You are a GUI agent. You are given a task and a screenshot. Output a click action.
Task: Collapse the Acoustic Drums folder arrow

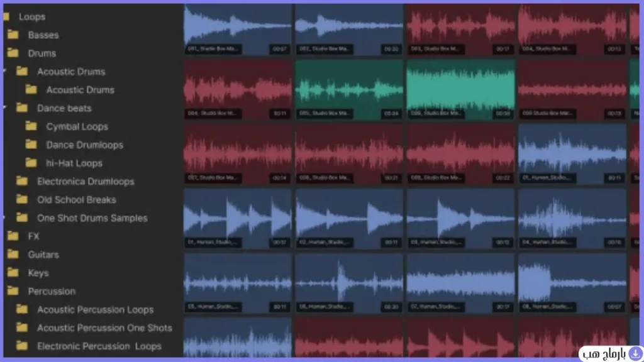point(4,72)
